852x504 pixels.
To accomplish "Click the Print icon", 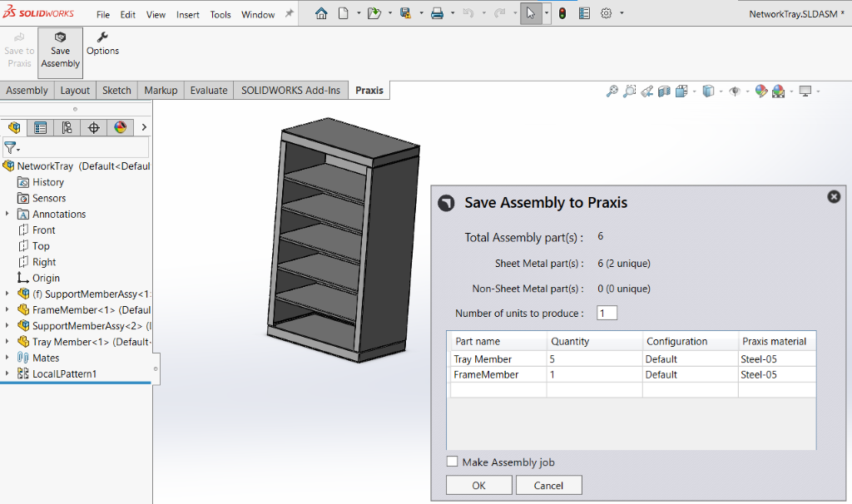I will (x=437, y=14).
